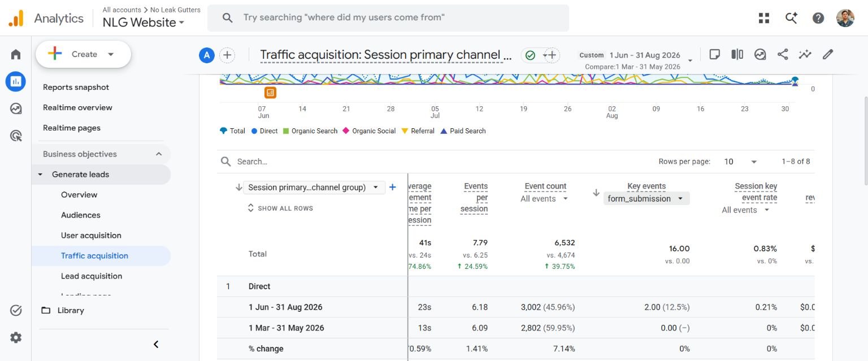Click the page vertical scrollbar
Screen dimensions: 868x361
coord(865,141)
